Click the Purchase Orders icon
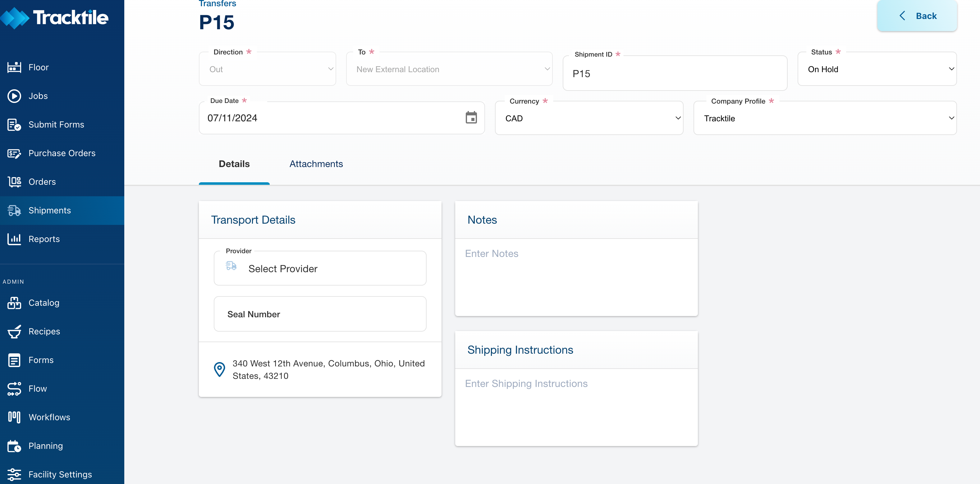 coord(14,153)
